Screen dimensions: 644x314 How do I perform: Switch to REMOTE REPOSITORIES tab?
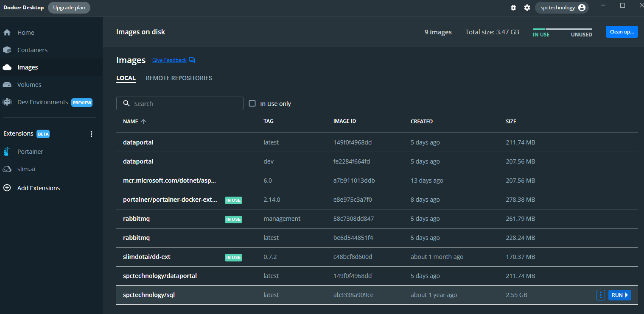pyautogui.click(x=179, y=78)
